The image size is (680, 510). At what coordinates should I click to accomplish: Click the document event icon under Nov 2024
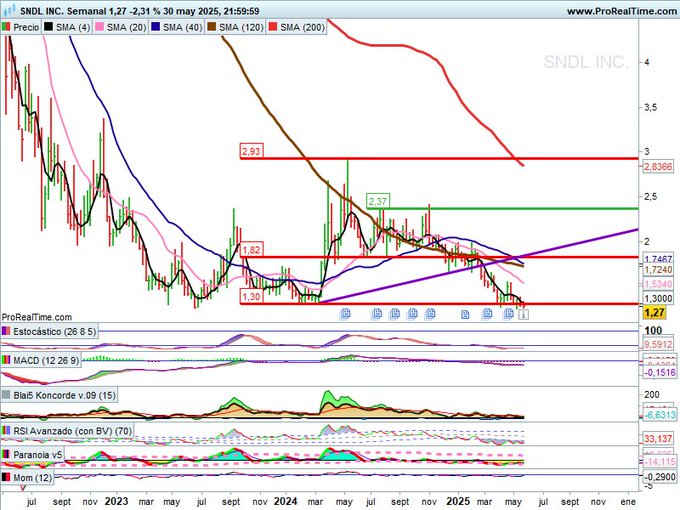(x=430, y=313)
